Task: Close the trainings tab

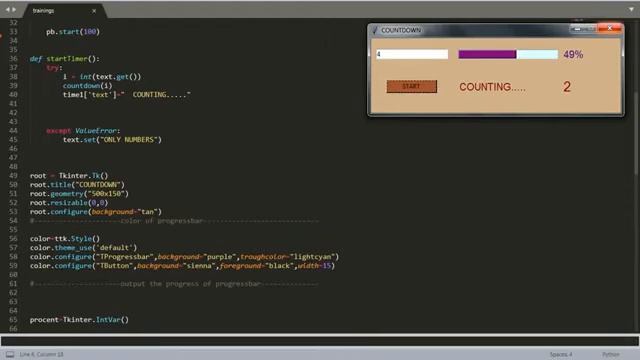Action: [x=94, y=11]
